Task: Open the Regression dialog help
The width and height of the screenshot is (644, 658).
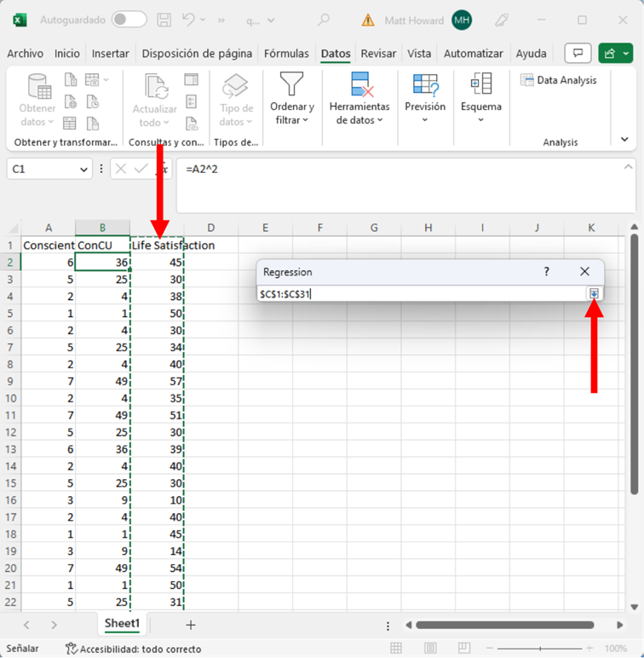Action: tap(547, 272)
